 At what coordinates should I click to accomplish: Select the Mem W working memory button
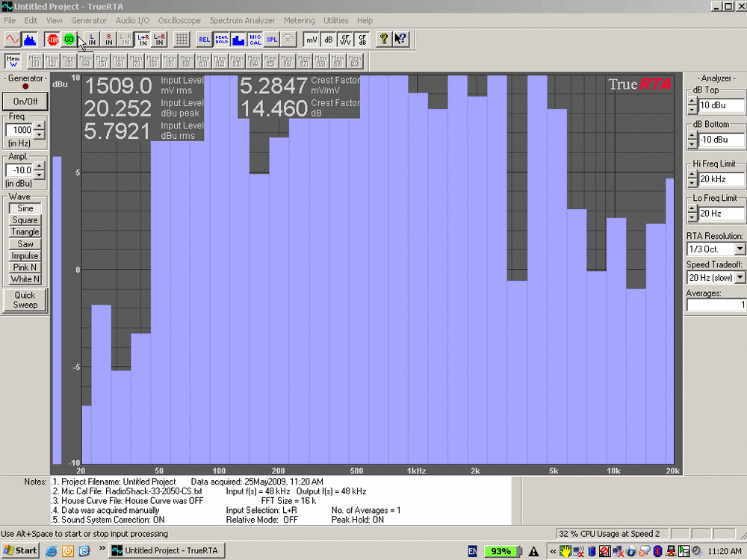(13, 61)
